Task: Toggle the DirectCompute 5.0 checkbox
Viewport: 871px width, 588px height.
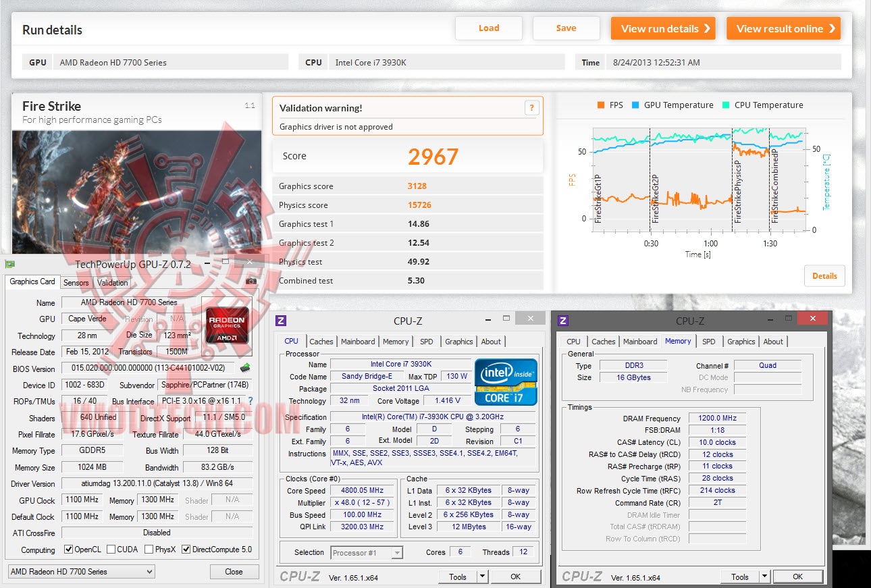Action: coord(186,550)
